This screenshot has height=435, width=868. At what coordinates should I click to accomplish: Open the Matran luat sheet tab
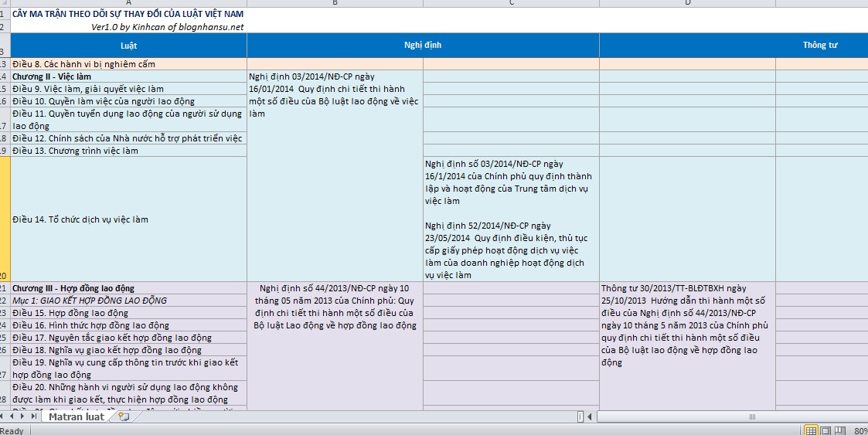76,416
